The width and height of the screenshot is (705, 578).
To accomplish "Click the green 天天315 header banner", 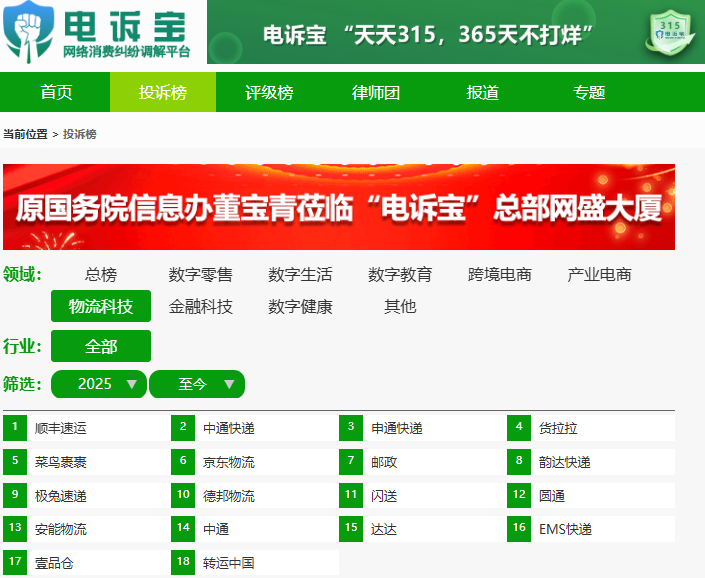I will coord(456,32).
